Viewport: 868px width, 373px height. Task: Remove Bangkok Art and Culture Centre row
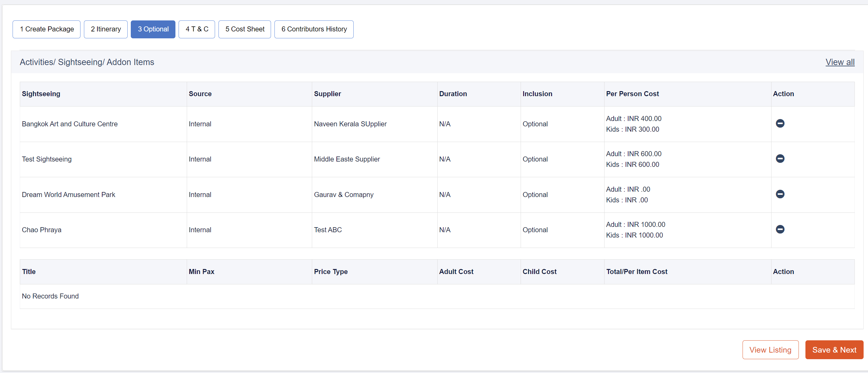780,123
